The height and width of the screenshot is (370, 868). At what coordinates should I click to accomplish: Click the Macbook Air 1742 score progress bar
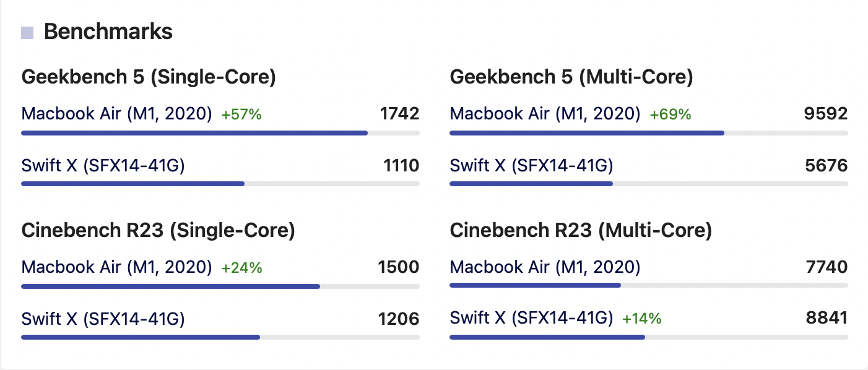[220, 132]
